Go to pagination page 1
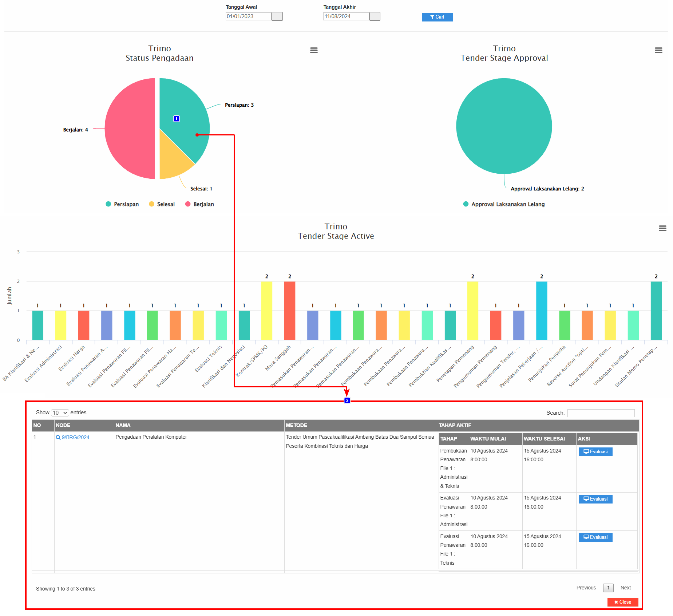Image resolution: width=673 pixels, height=616 pixels. [x=608, y=588]
